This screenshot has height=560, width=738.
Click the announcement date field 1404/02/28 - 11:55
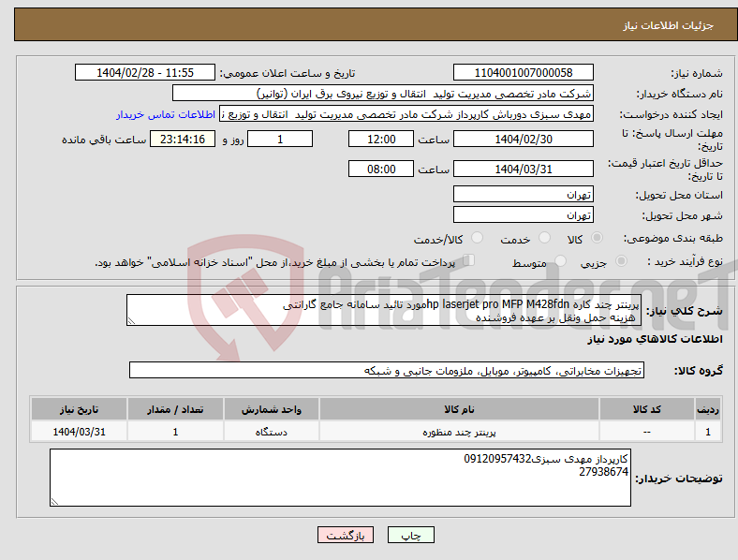tap(145, 73)
